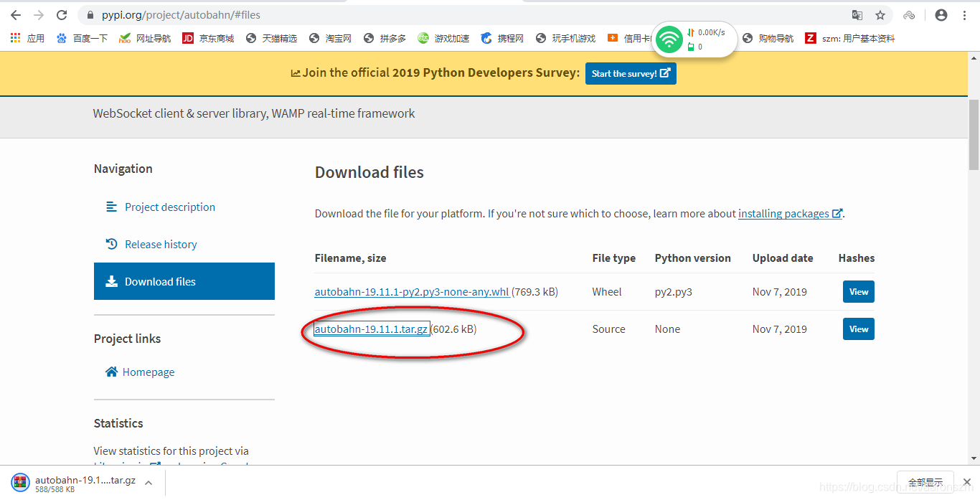Open the 京东商城 bookmark
Viewport: 980px width, 500px height.
[x=208, y=38]
